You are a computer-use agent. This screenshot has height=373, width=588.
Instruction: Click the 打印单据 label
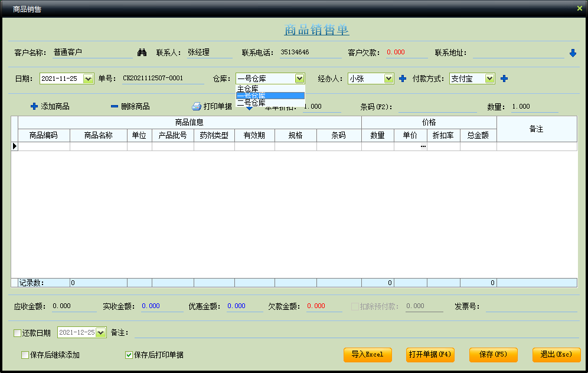click(217, 106)
